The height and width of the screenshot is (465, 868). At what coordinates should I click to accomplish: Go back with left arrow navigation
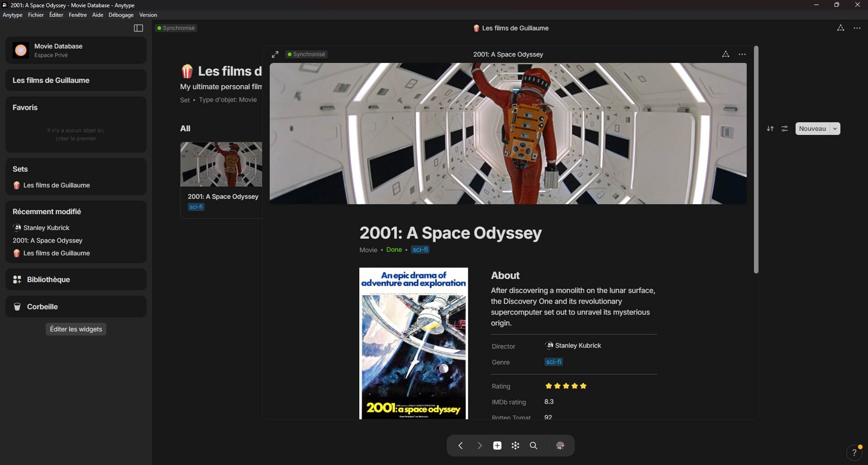[461, 446]
